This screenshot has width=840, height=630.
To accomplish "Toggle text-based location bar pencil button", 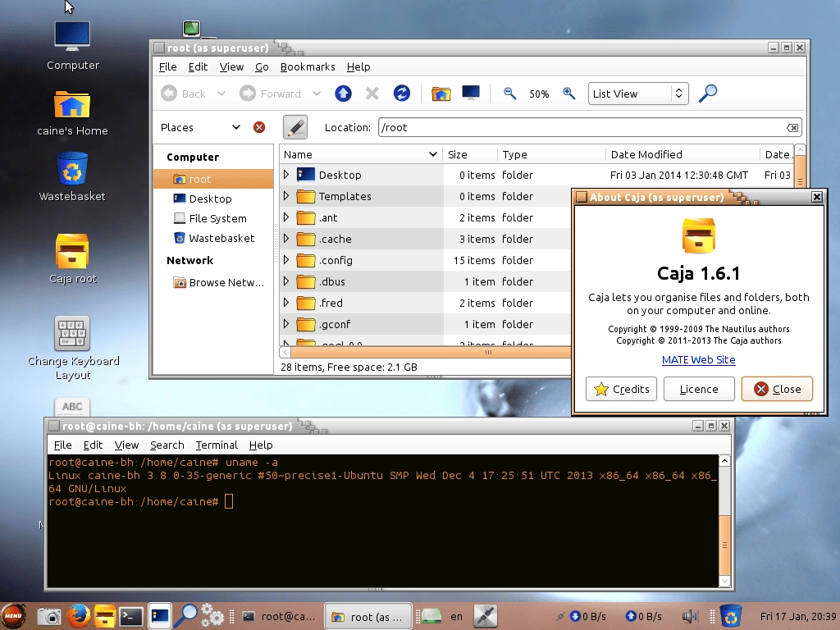I will pyautogui.click(x=294, y=127).
